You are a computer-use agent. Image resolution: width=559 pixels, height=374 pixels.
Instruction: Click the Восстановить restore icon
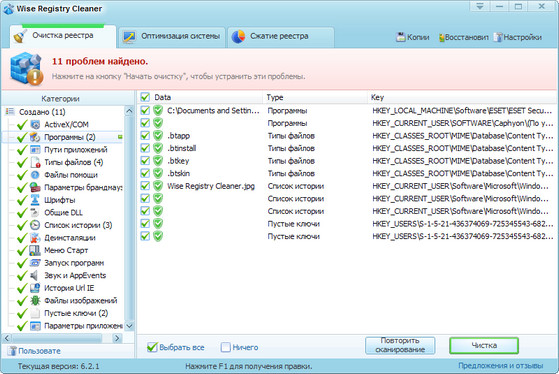[x=441, y=37]
